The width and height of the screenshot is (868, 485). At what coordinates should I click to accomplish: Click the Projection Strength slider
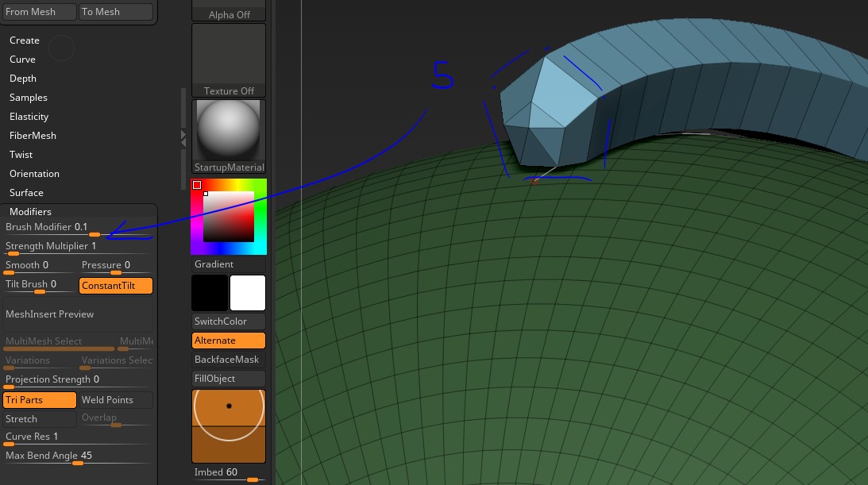click(78, 382)
